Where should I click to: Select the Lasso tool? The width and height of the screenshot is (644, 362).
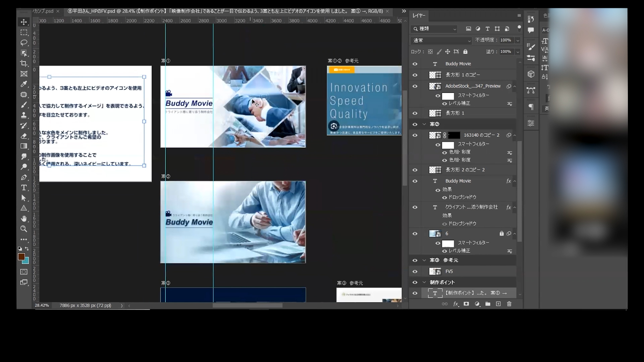tap(24, 43)
